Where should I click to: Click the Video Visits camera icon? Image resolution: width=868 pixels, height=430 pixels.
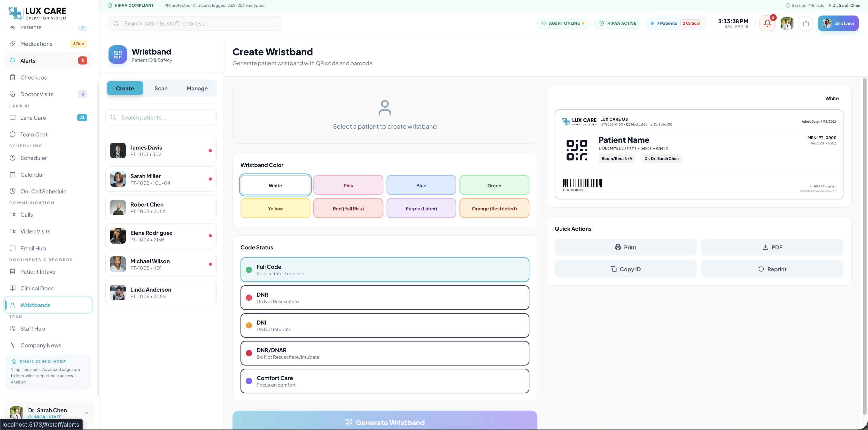[x=12, y=231]
